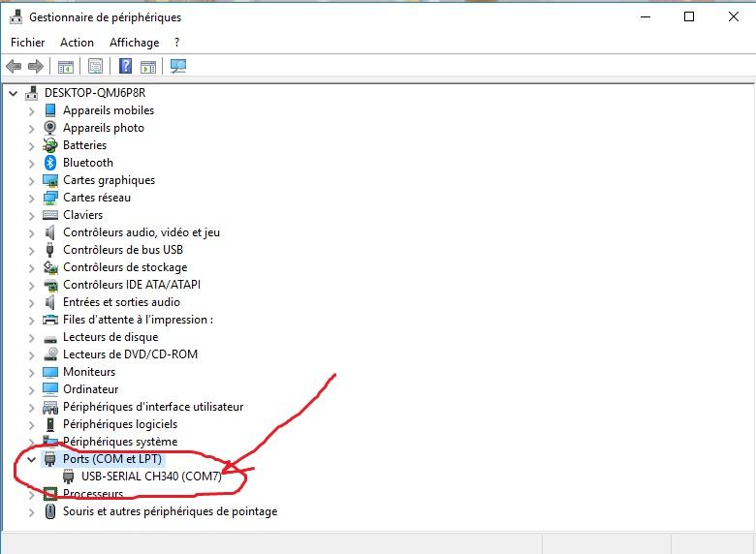
Task: Click the Contrôleurs de stockage icon
Action: [x=50, y=267]
